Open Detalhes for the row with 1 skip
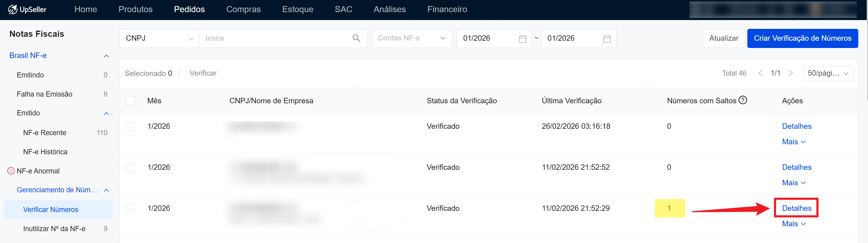The width and height of the screenshot is (868, 243). point(796,208)
